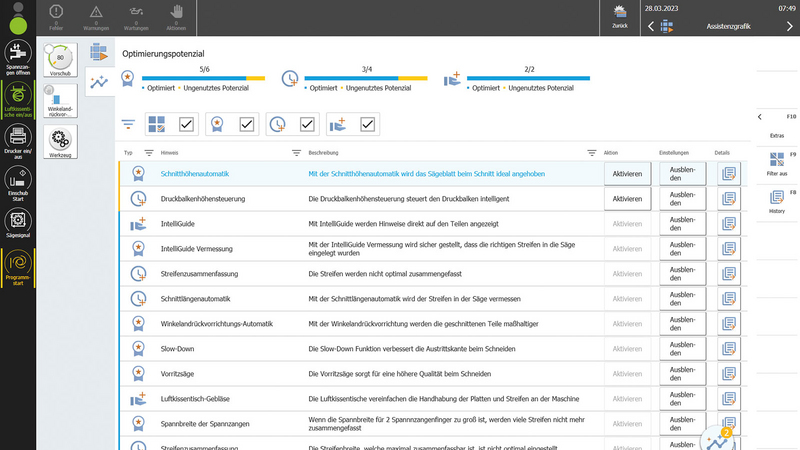
Task: Open the History panel icon
Action: pos(777,197)
